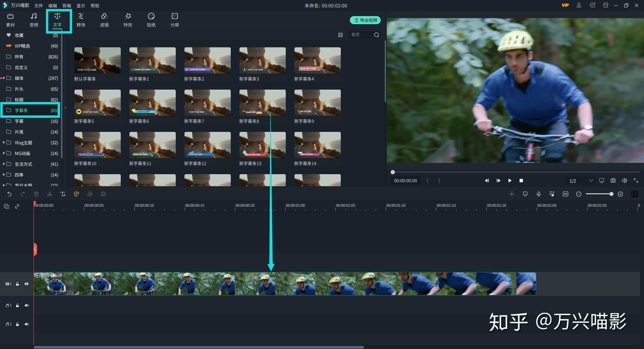Click previous frame button
This screenshot has height=349, width=644.
487,181
